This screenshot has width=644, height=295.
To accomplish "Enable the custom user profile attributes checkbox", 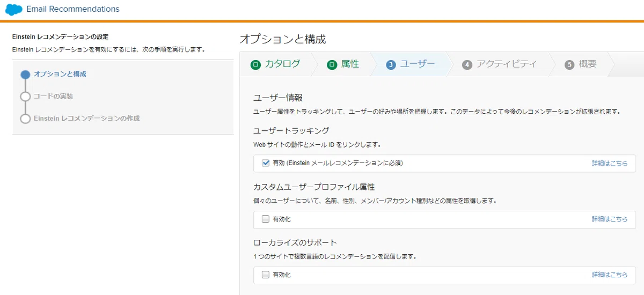I will click(x=266, y=219).
